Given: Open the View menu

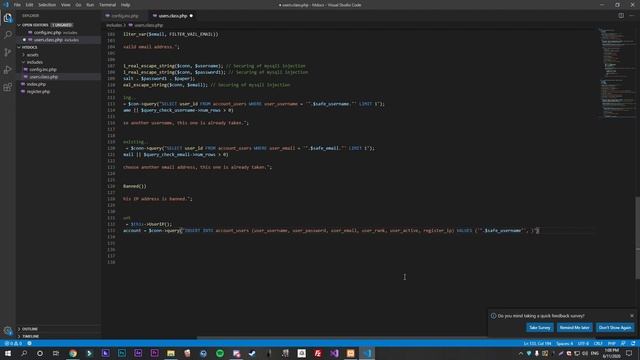Looking at the screenshot, I should tap(65, 5).
